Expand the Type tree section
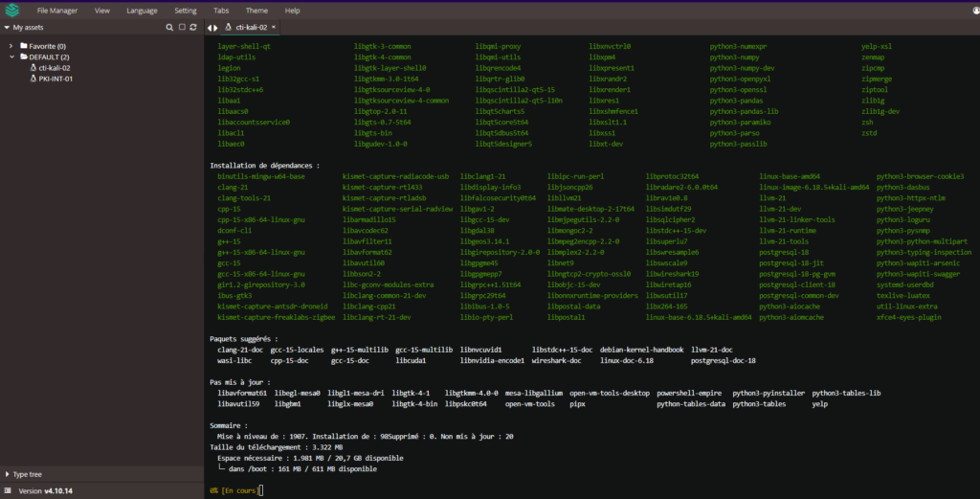 [x=7, y=474]
